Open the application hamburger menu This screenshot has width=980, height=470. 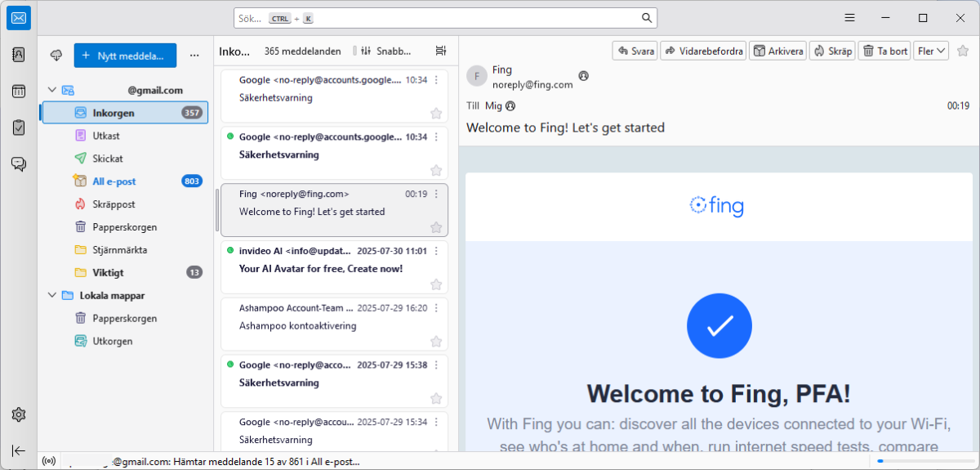click(x=849, y=18)
